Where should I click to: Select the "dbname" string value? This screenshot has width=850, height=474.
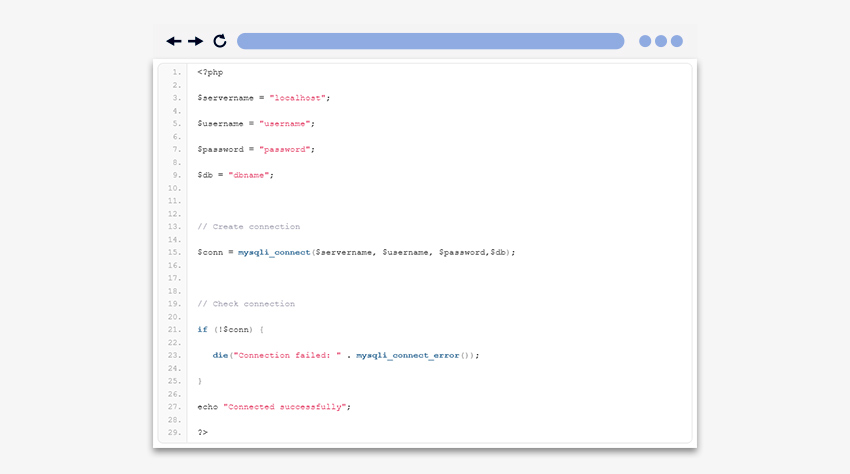pos(249,175)
